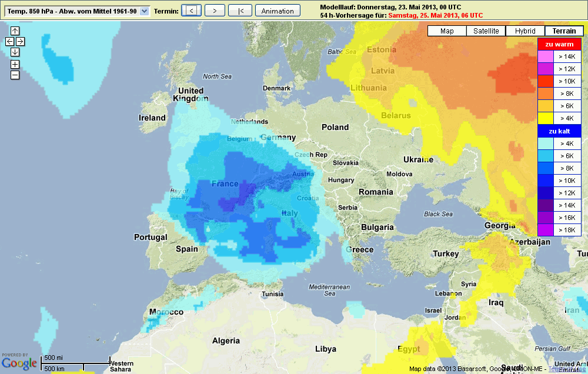Click the Libya label on the map
The image size is (588, 374).
[326, 349]
